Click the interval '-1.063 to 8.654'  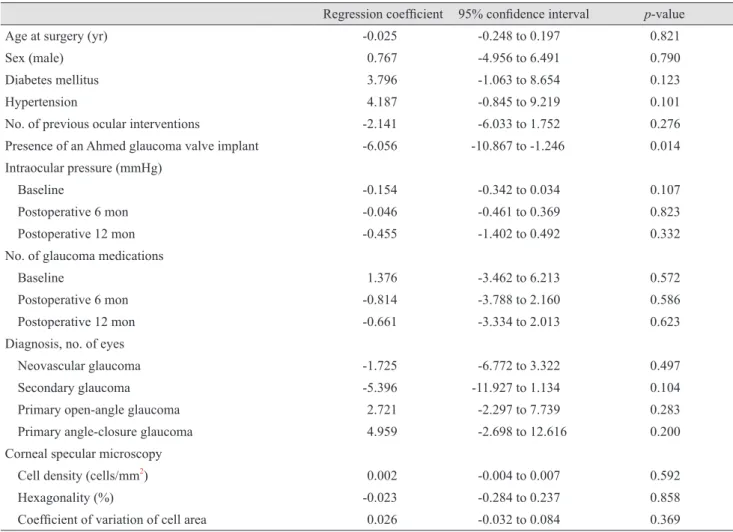pos(519,80)
